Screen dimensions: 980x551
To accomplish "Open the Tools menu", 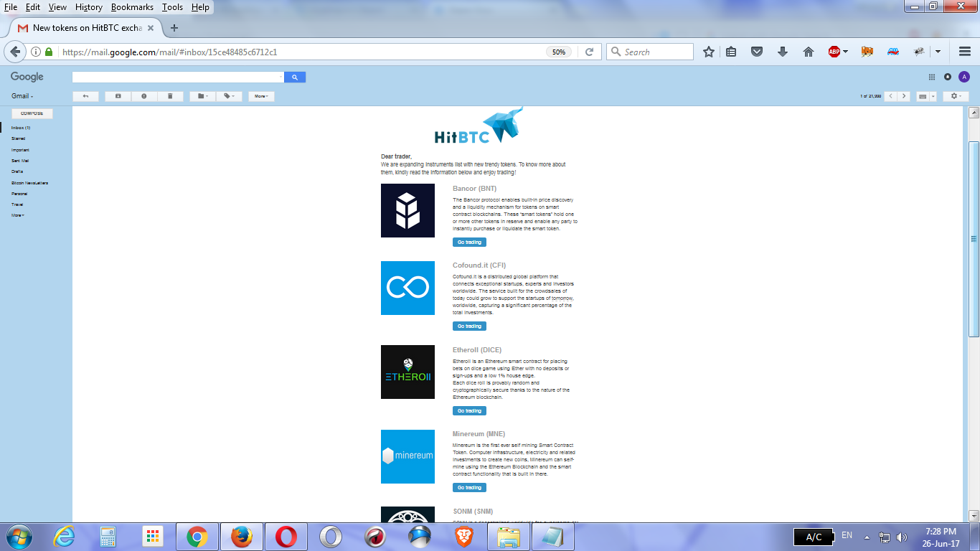I will pyautogui.click(x=172, y=6).
